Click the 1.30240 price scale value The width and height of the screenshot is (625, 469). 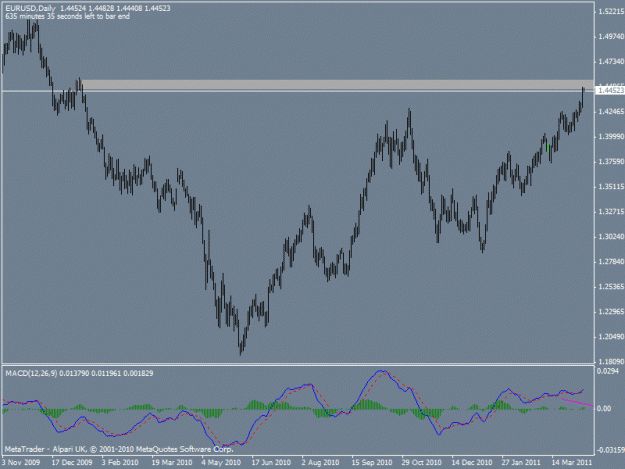pos(611,237)
